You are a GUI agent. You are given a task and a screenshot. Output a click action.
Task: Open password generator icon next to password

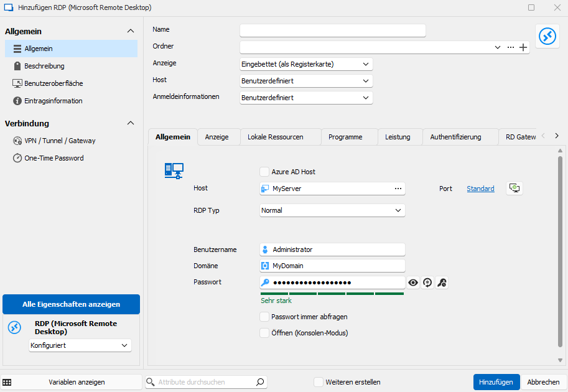point(427,282)
